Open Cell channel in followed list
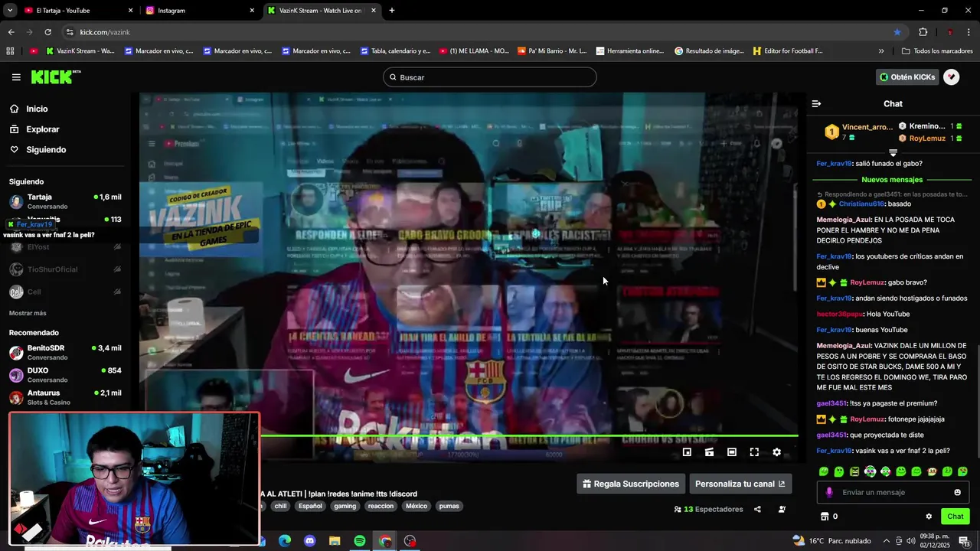 [65, 292]
